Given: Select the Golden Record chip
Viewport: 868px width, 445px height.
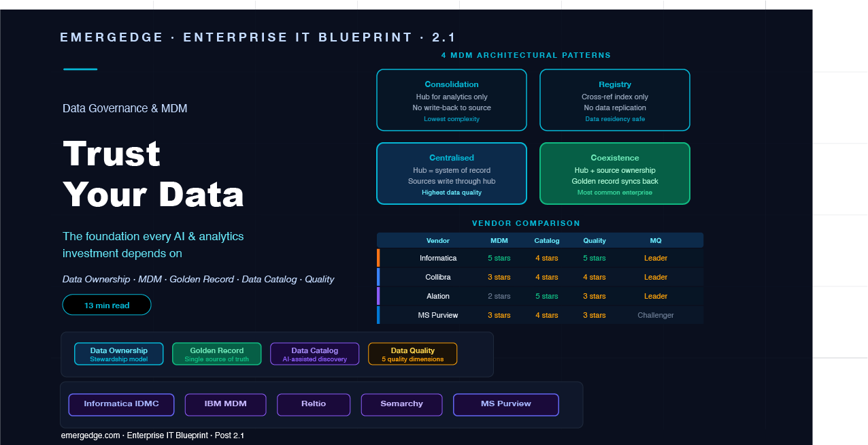Looking at the screenshot, I should pos(217,354).
